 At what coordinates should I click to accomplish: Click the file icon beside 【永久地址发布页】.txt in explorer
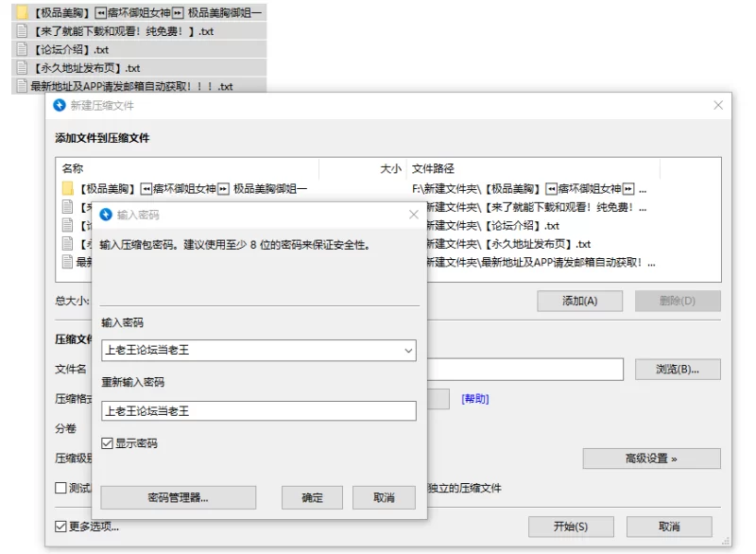click(22, 67)
